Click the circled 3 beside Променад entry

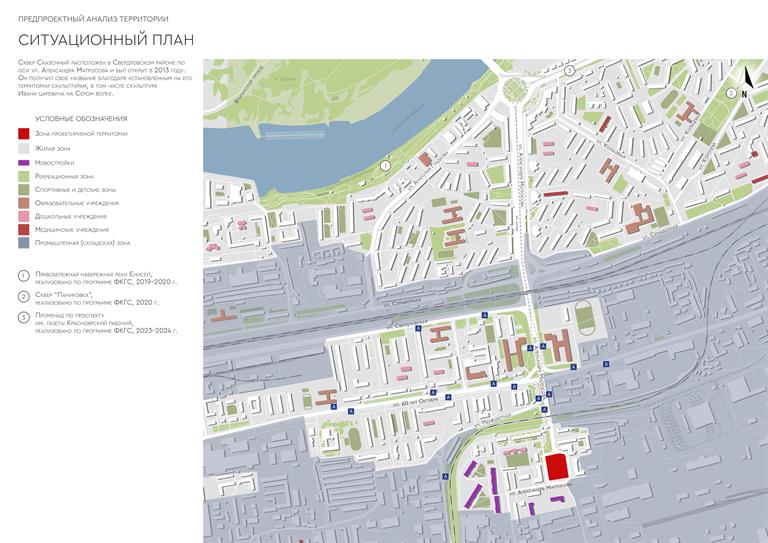[24, 318]
